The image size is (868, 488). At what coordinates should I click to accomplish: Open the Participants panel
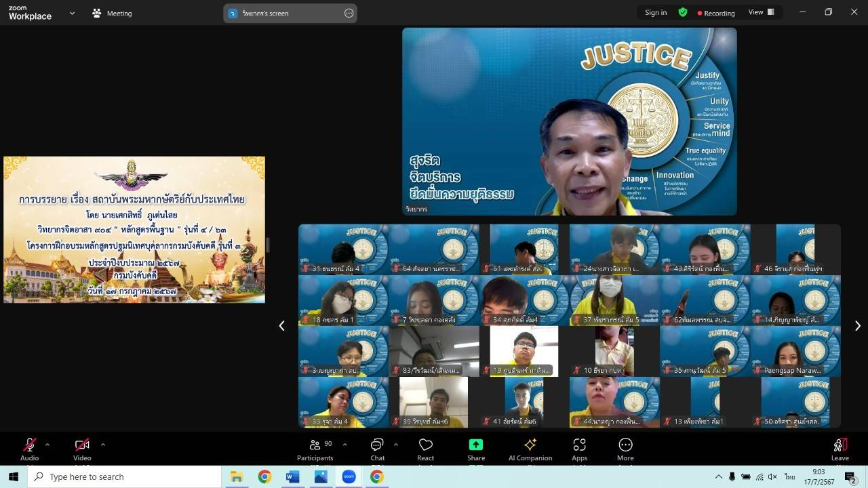coord(315,449)
